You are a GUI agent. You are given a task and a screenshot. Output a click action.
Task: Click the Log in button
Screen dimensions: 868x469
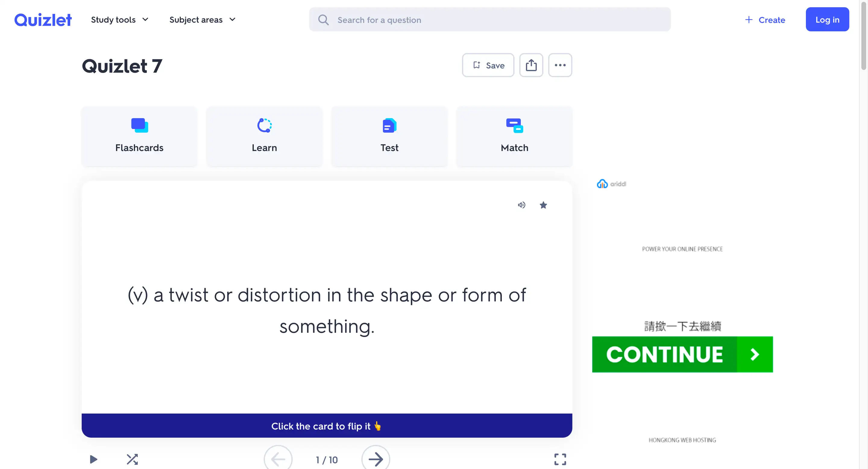tap(828, 20)
